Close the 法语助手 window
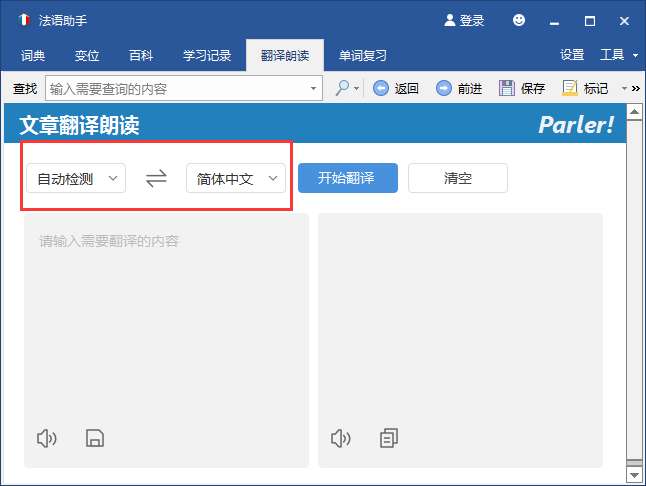The image size is (646, 486). tap(624, 21)
